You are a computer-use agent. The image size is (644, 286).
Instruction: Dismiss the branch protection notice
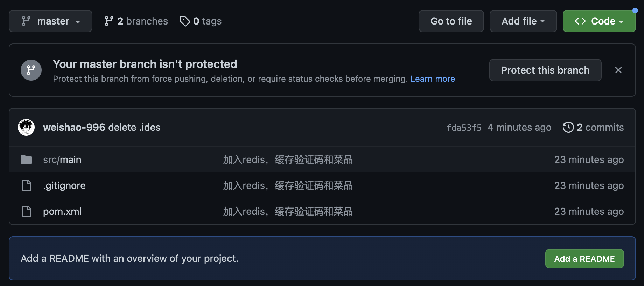tap(618, 70)
